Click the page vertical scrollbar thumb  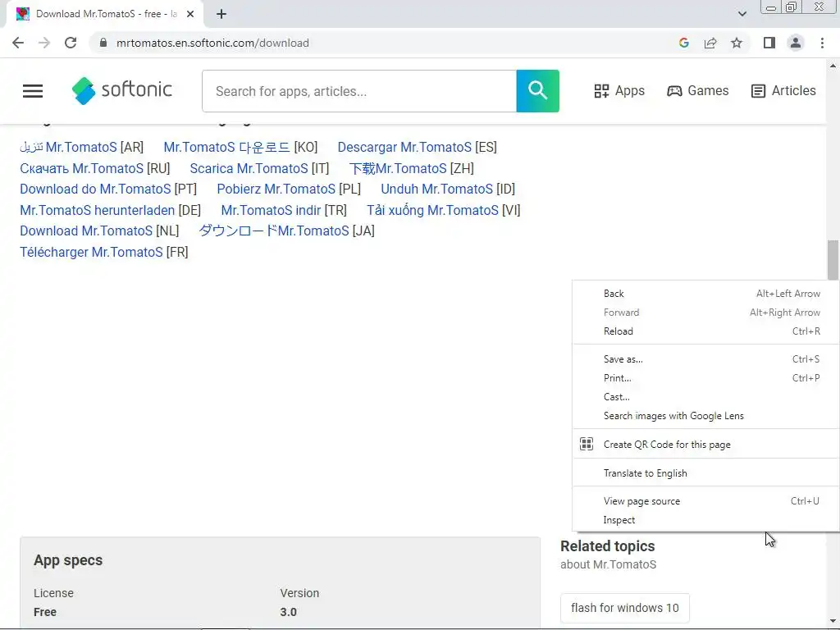click(x=833, y=259)
